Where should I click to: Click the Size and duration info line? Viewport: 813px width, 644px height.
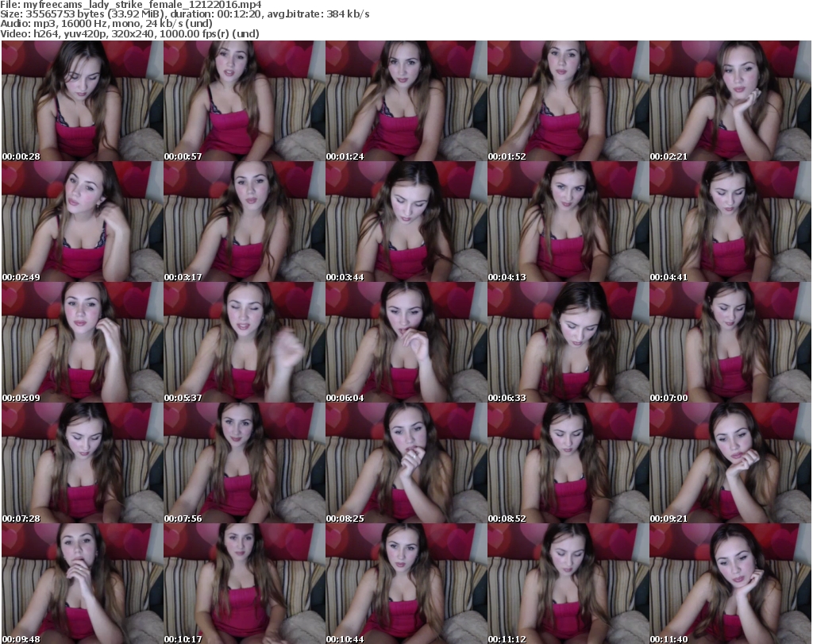pos(184,14)
